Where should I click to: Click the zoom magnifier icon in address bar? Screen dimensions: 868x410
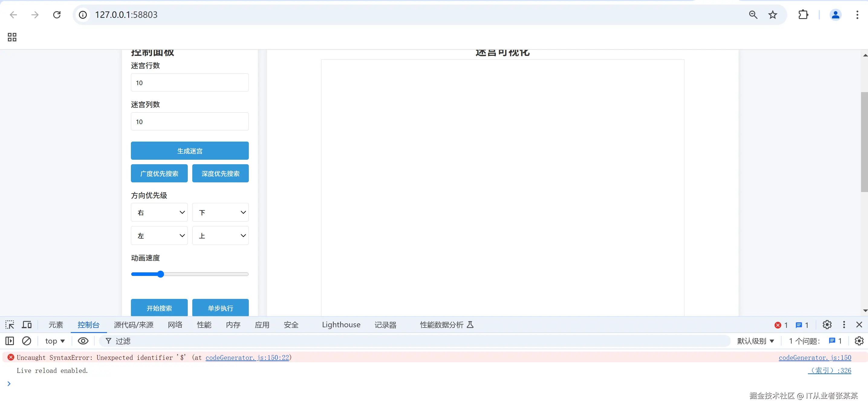click(753, 15)
